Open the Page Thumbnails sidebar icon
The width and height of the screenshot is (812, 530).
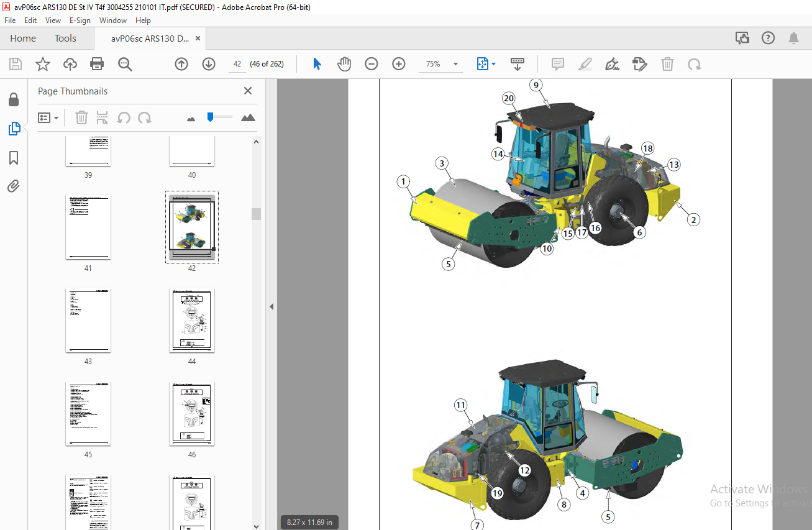pyautogui.click(x=14, y=129)
